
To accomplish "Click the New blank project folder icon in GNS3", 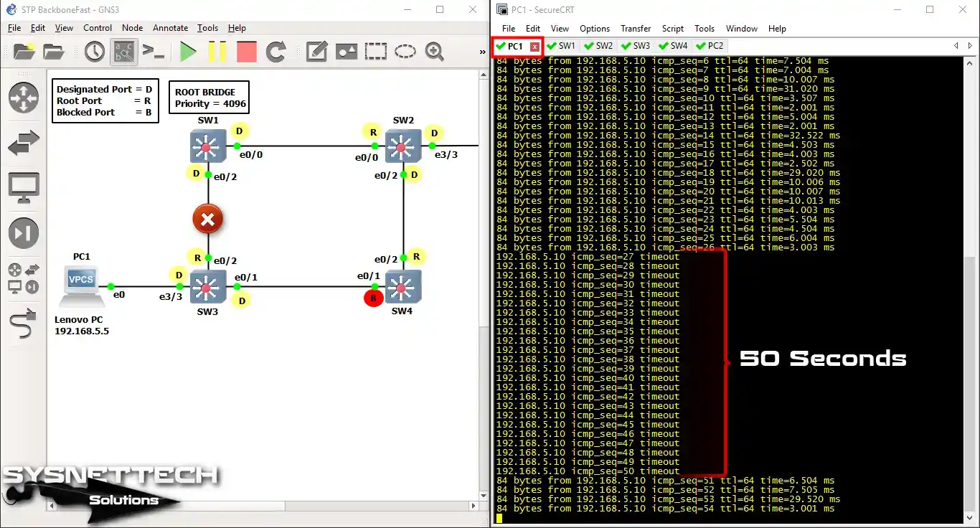I will 24,51.
